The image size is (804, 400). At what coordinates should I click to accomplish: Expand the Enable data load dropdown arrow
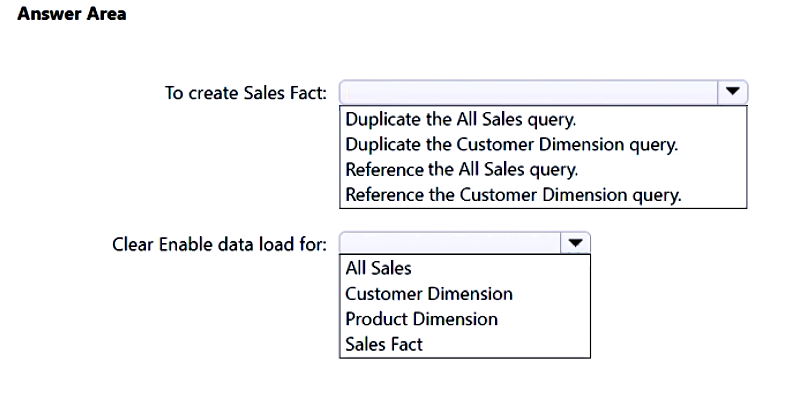576,243
